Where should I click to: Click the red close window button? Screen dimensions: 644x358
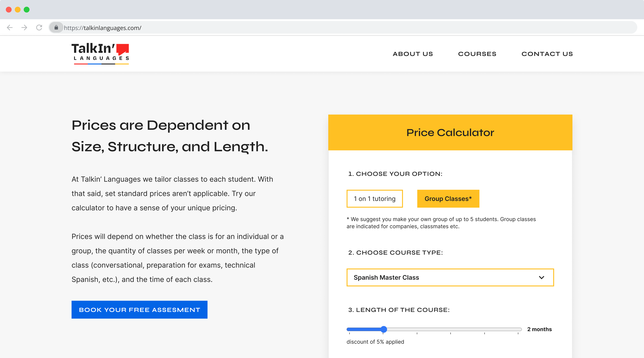pos(9,10)
